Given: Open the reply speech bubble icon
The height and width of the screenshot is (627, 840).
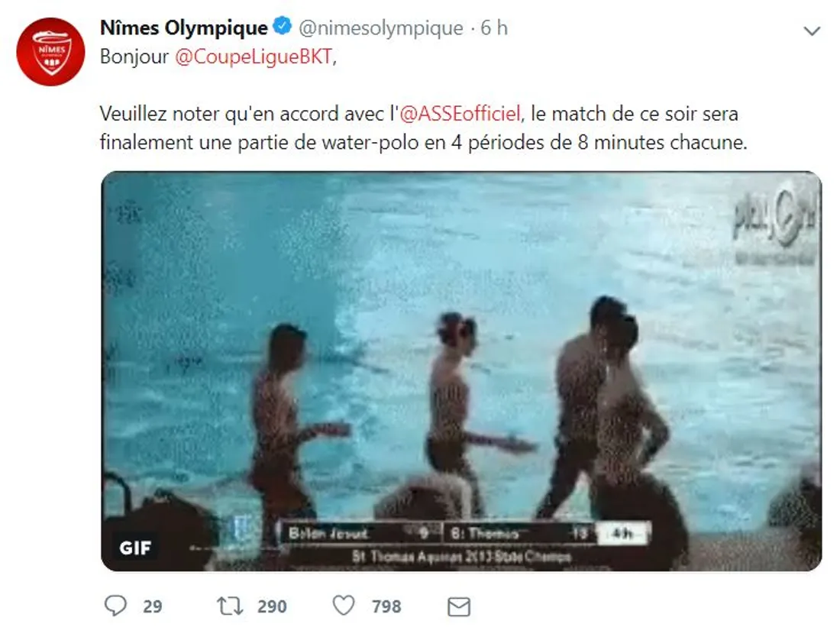Looking at the screenshot, I should 115,606.
